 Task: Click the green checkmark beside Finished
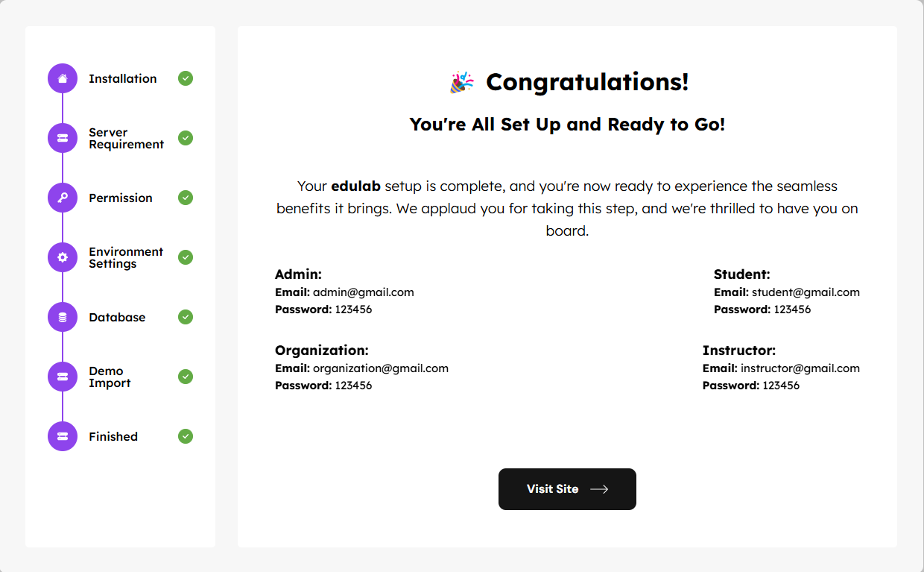coord(186,436)
